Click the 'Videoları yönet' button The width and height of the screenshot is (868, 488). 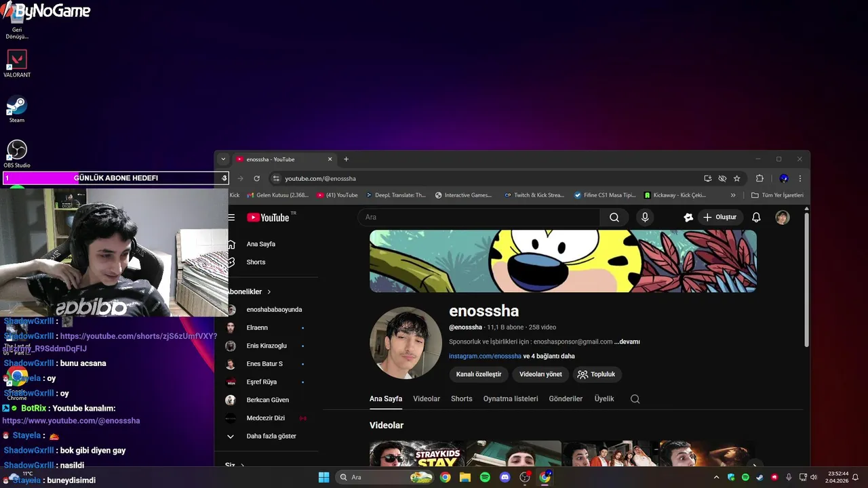540,374
